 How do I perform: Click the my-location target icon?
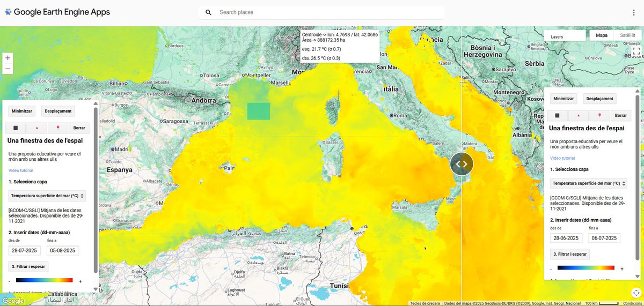point(635,292)
